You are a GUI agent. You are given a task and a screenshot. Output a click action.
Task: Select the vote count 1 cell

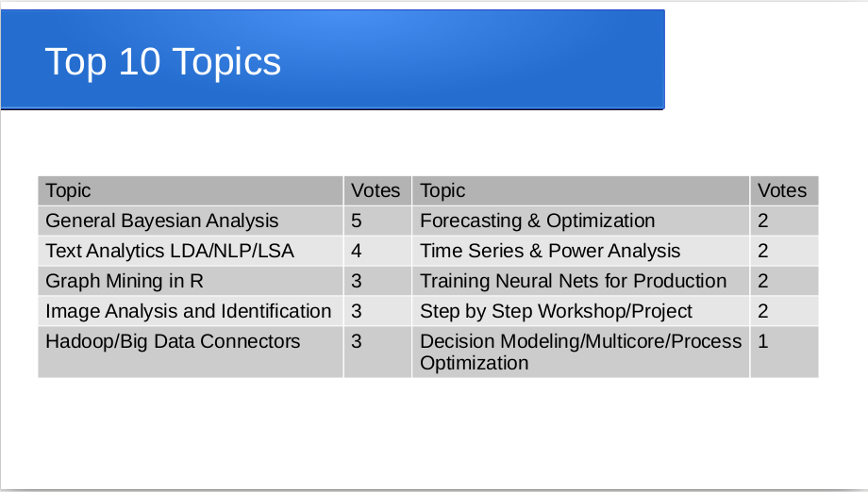[x=784, y=353]
